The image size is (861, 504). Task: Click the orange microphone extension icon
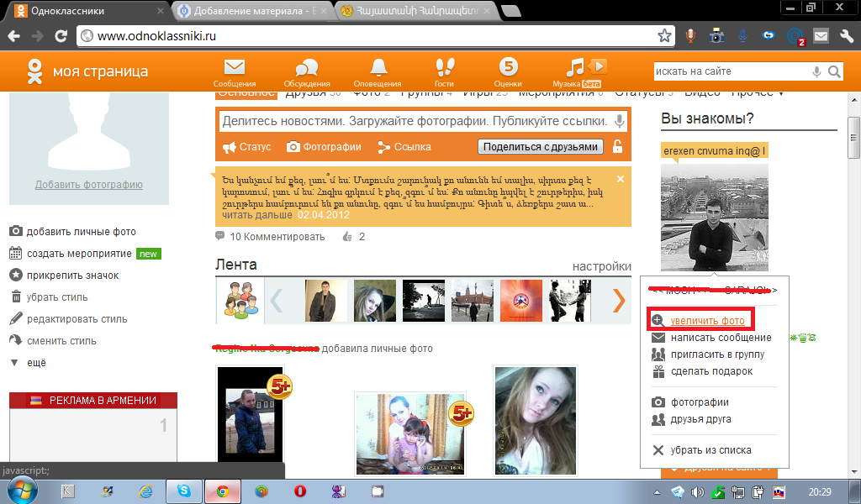coord(690,36)
